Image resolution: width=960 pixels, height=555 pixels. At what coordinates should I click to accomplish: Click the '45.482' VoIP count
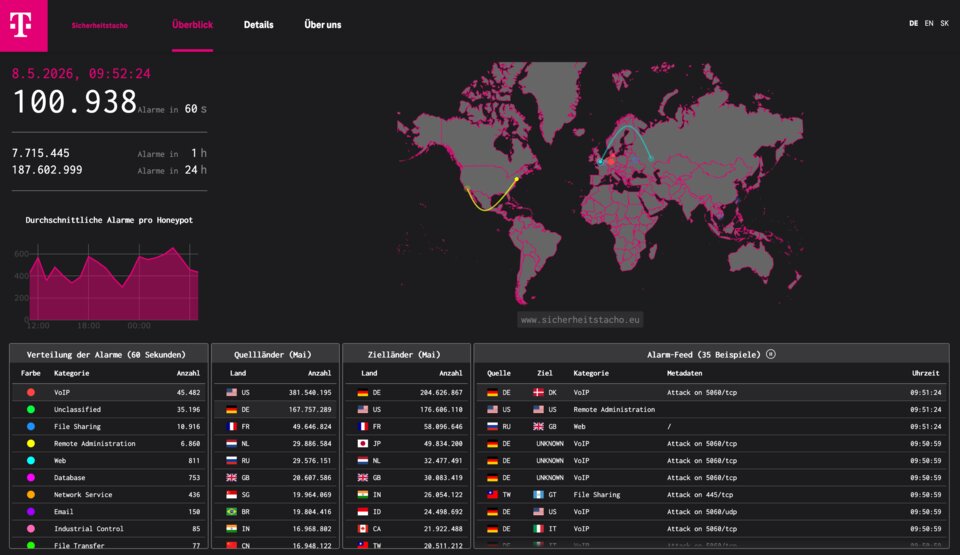click(189, 393)
